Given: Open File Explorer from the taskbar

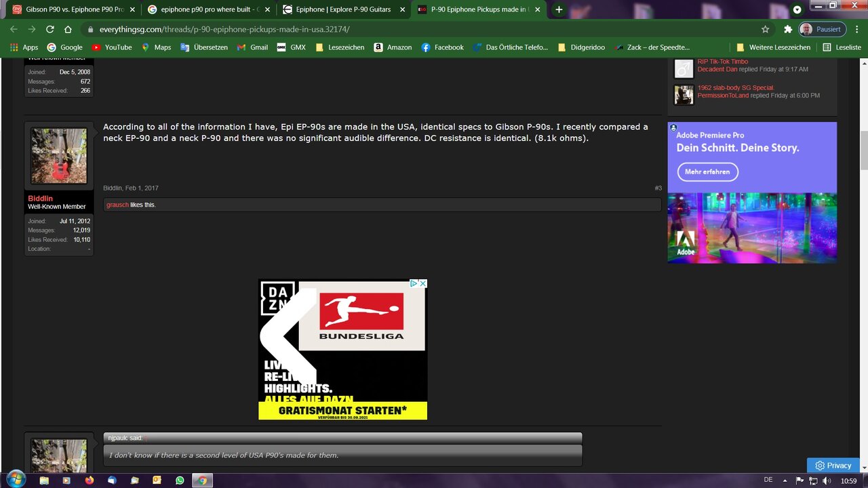Looking at the screenshot, I should coord(44,481).
